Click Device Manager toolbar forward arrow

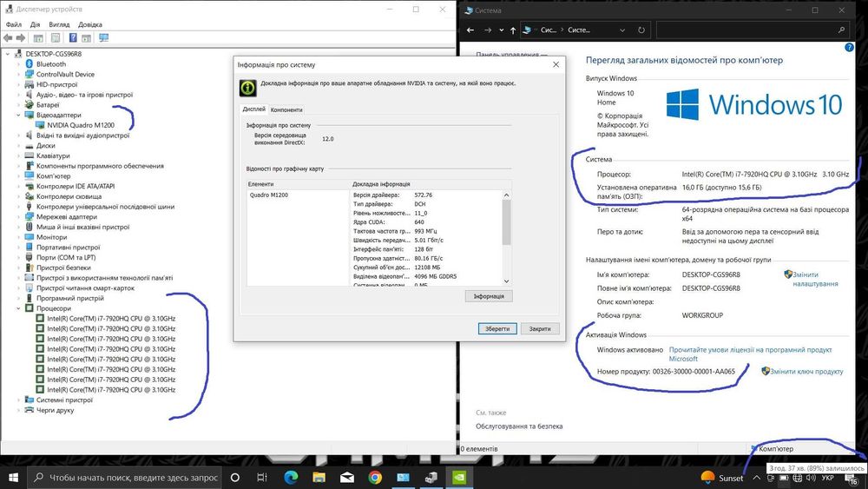point(21,37)
